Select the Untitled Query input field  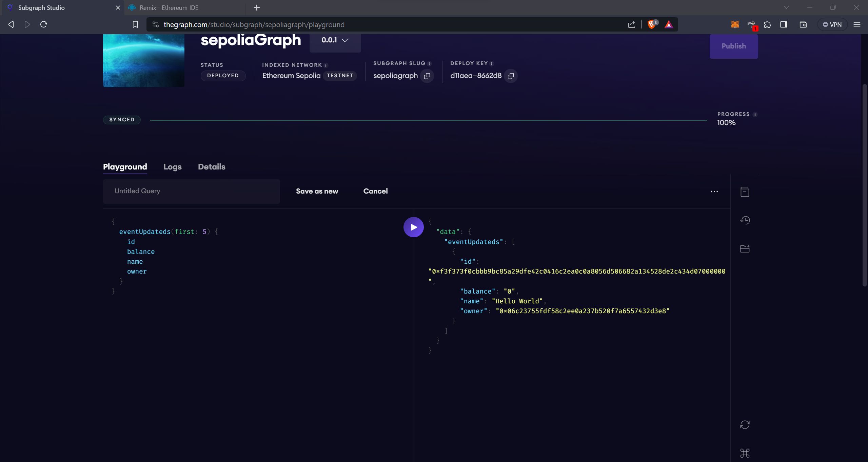[x=191, y=191]
